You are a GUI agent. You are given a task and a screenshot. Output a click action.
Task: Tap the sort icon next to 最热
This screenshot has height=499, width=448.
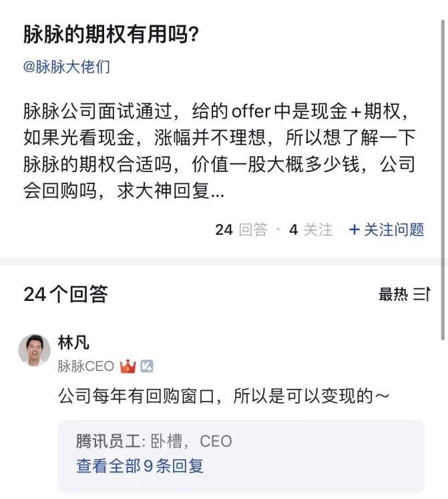(x=422, y=294)
